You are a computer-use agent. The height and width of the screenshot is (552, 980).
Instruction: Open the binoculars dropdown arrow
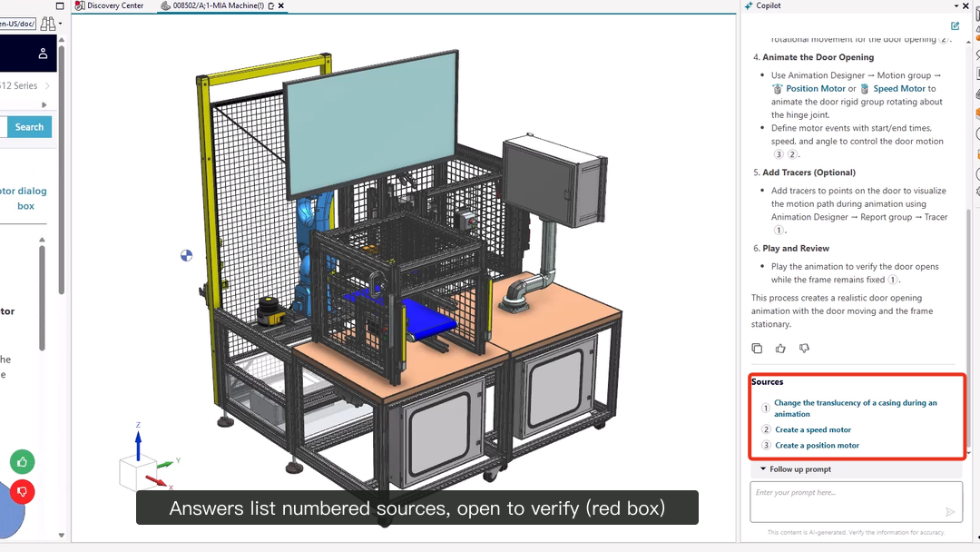tap(61, 24)
